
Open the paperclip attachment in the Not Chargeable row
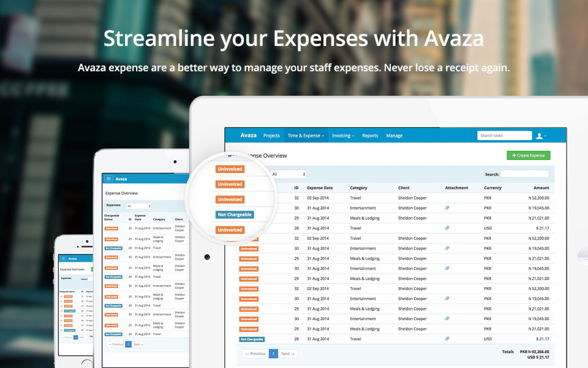[x=447, y=339]
